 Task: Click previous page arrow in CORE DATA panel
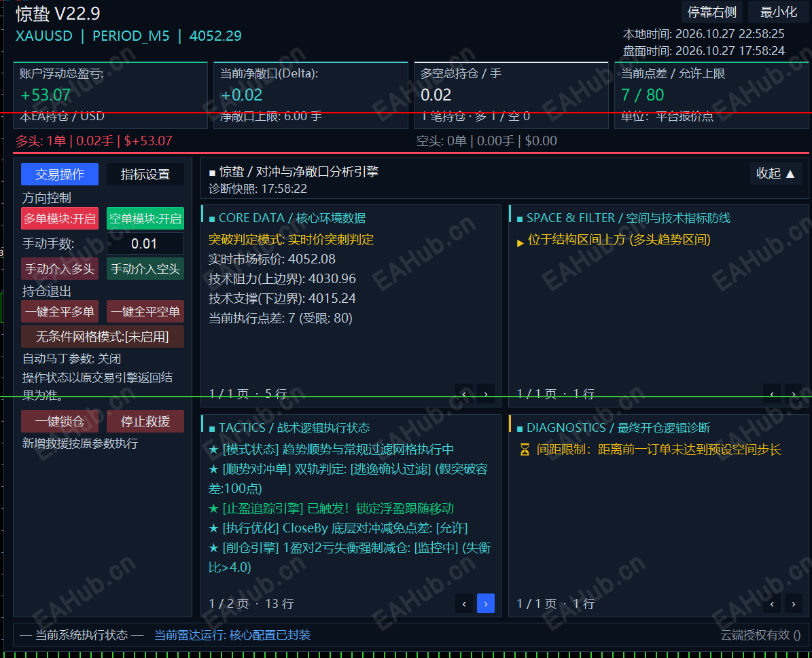click(464, 394)
